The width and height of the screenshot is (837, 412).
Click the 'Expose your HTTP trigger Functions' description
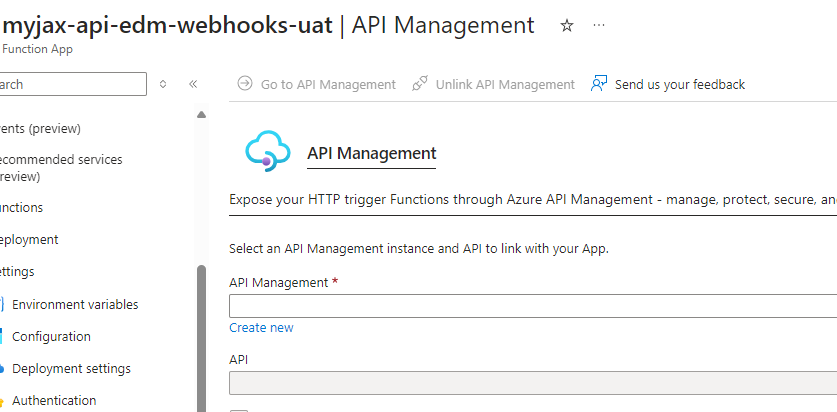tap(533, 200)
